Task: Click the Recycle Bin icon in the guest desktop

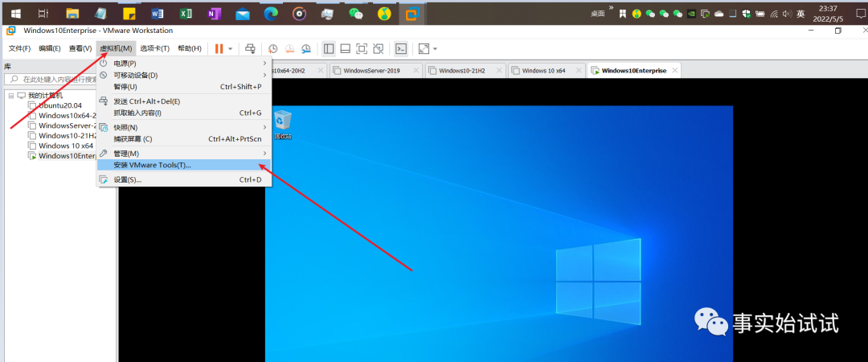Action: (x=284, y=125)
